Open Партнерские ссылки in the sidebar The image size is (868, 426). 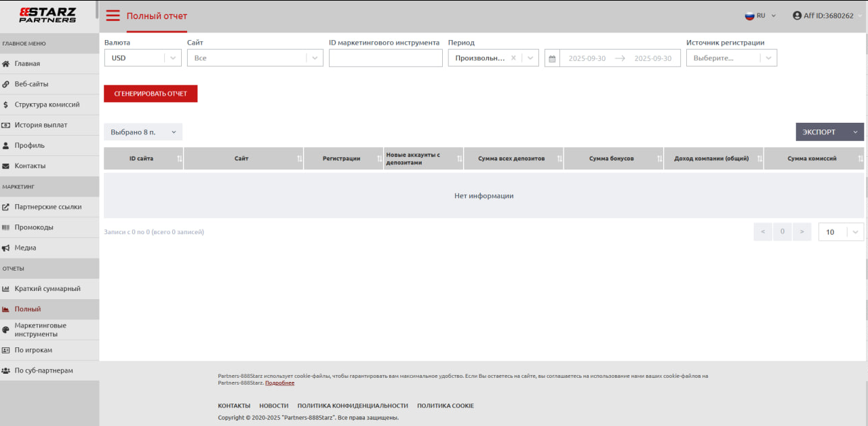click(x=47, y=207)
